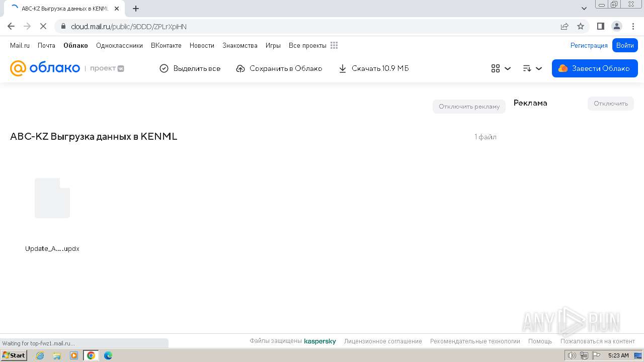Click Выделить все
Screen dimensions: 644x362
click(x=190, y=68)
